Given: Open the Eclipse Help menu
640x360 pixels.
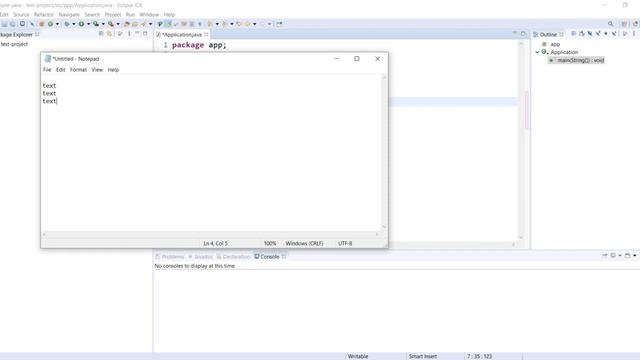Looking at the screenshot, I should coord(169,15).
